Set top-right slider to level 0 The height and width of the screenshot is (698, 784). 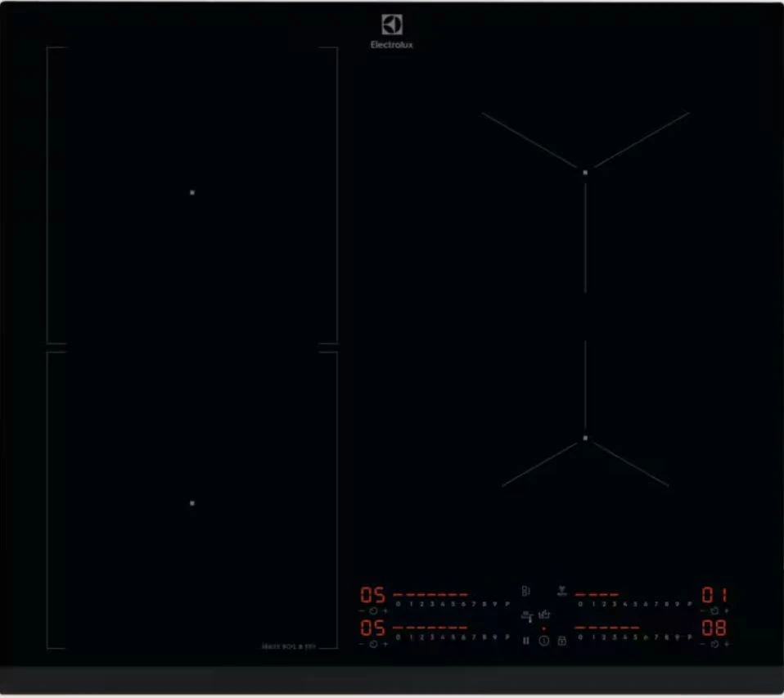click(x=580, y=603)
